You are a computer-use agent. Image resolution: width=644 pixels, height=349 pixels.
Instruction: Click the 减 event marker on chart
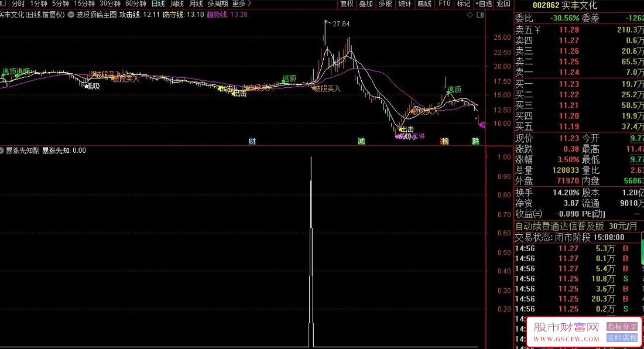[361, 141]
